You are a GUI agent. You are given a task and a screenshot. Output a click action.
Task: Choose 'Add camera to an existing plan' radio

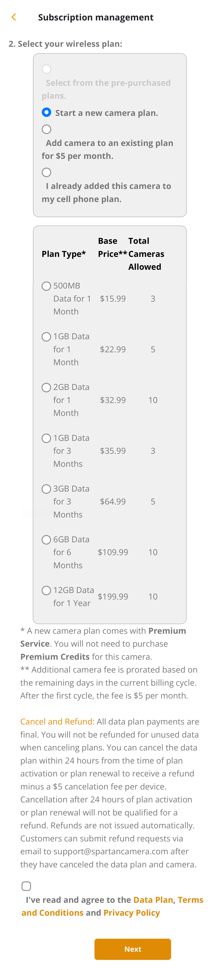(x=46, y=129)
